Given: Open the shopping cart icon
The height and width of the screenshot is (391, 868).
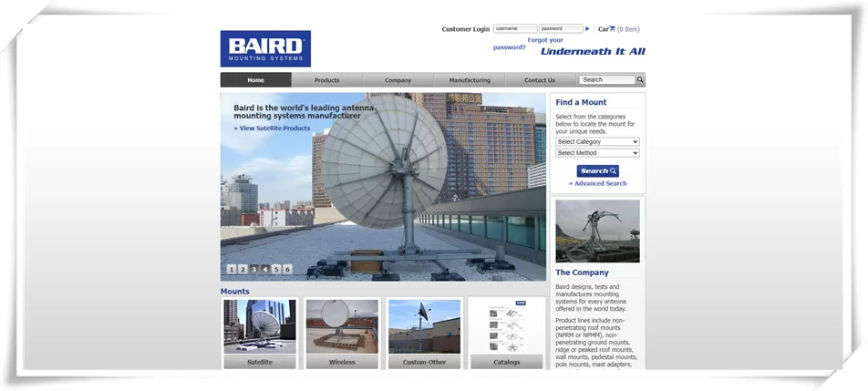Looking at the screenshot, I should tap(613, 29).
